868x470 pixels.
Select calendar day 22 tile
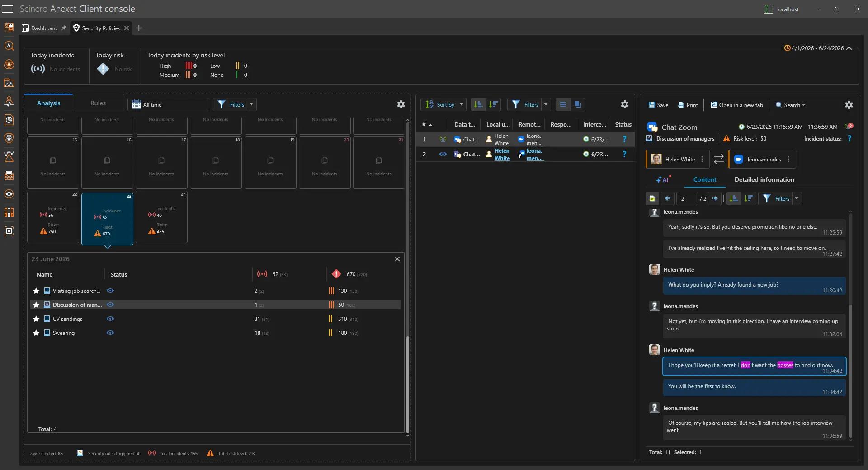click(x=53, y=217)
